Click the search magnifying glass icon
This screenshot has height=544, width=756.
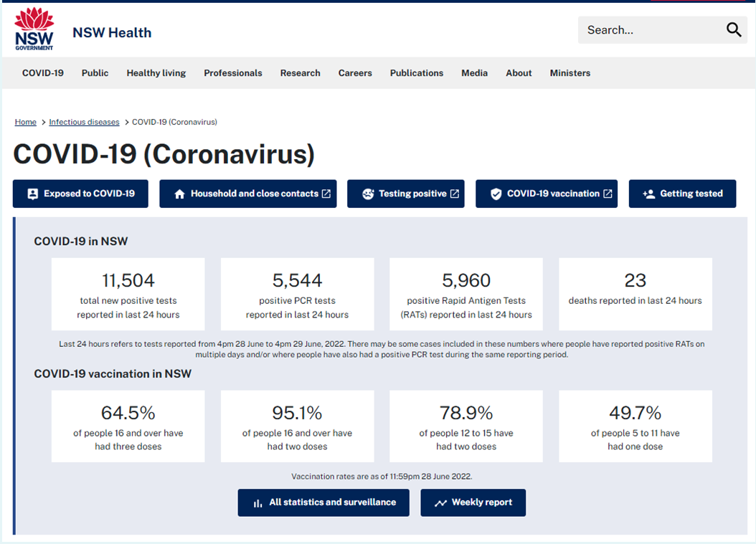click(733, 30)
